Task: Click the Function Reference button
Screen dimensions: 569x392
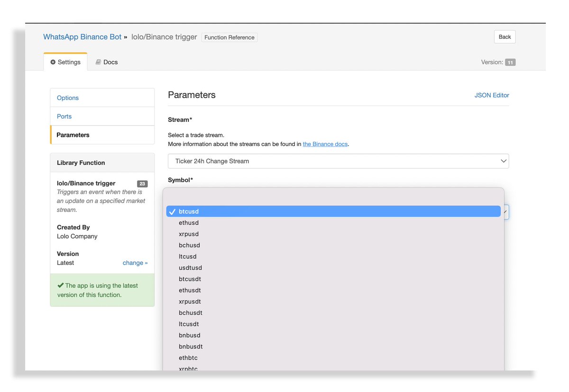Action: pyautogui.click(x=229, y=37)
